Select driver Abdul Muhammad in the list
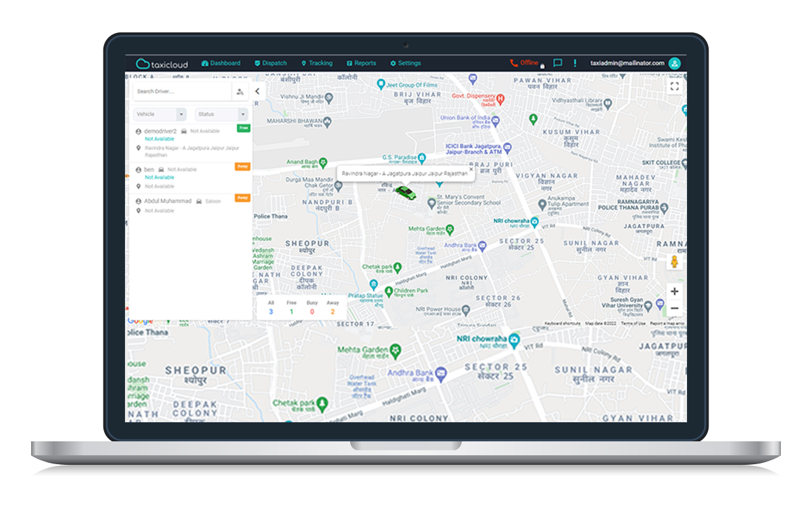Viewport: 812px width, 508px height. click(x=167, y=201)
